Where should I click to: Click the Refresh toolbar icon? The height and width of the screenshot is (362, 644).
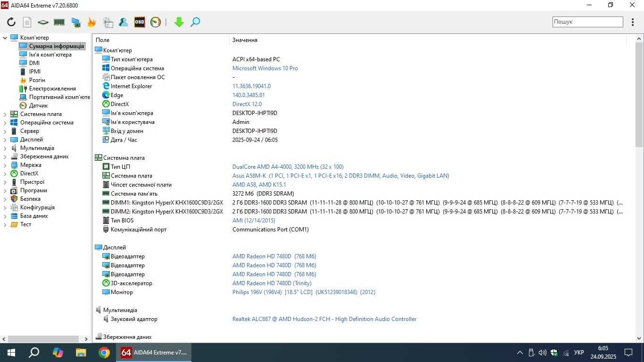11,22
